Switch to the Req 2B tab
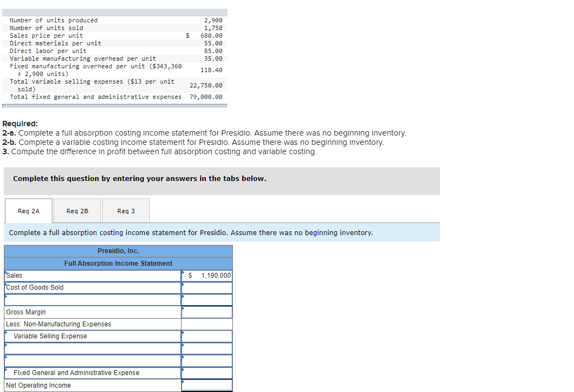 click(77, 210)
